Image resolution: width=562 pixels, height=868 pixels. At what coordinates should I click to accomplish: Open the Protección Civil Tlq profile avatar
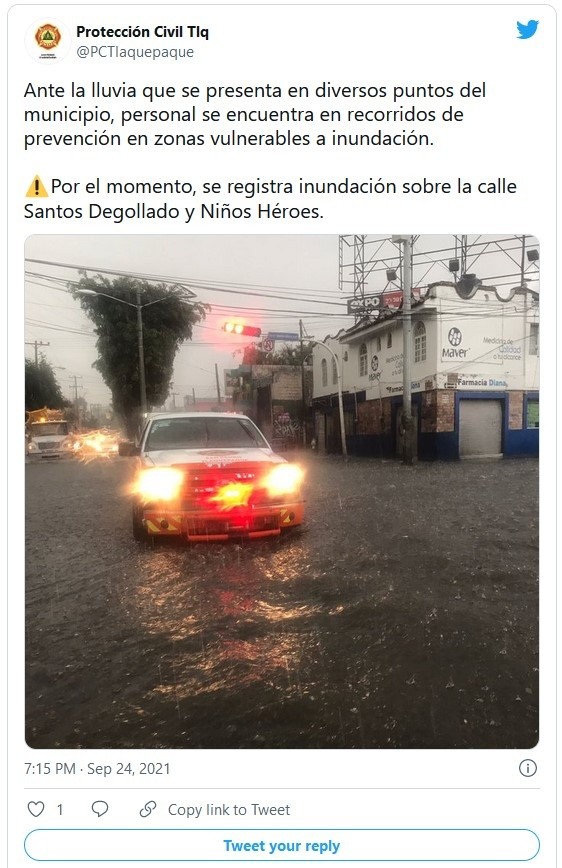coord(48,40)
